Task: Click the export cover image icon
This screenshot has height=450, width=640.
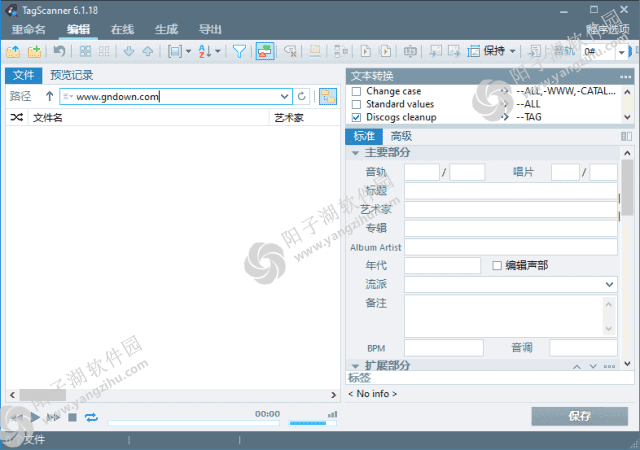Action: (x=454, y=51)
